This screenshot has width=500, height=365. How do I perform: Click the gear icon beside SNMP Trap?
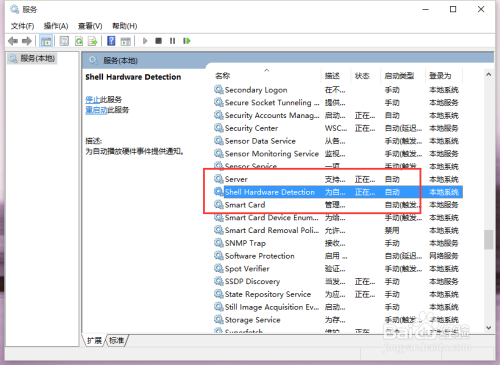[x=219, y=243]
